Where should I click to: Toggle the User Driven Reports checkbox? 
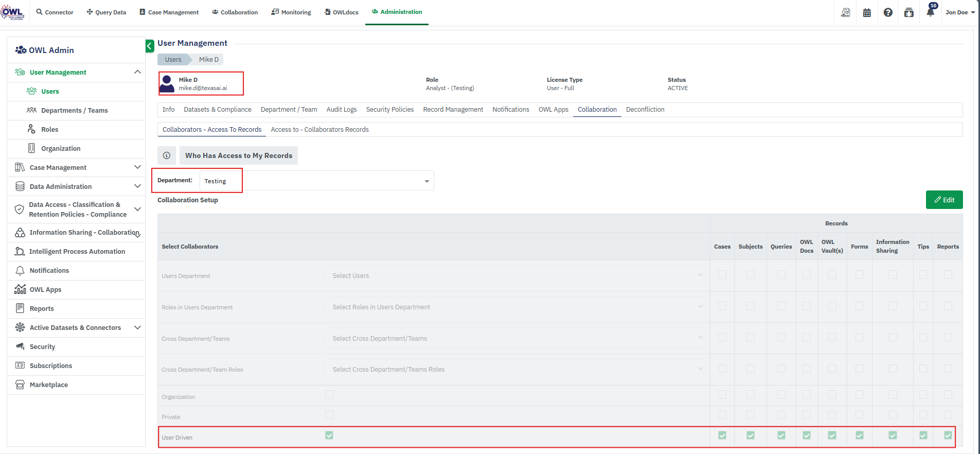(948, 435)
